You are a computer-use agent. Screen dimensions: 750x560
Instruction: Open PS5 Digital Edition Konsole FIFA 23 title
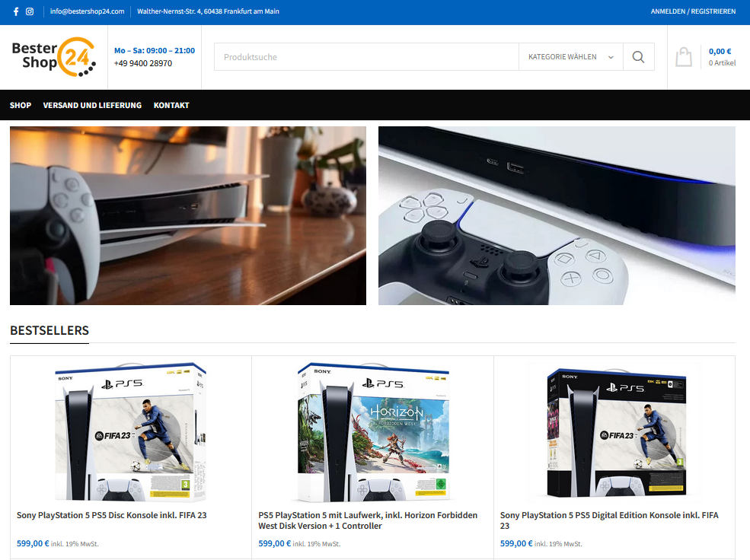pos(609,520)
